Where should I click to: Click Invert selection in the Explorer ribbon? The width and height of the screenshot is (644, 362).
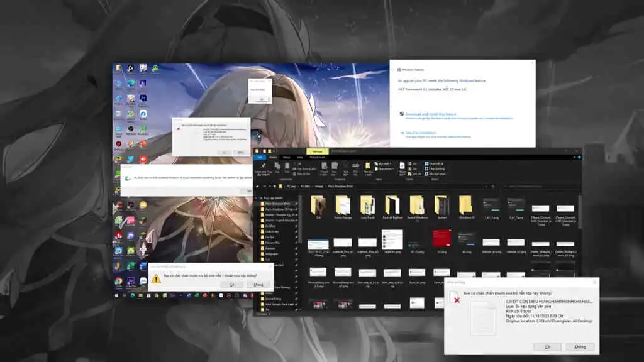pos(435,174)
